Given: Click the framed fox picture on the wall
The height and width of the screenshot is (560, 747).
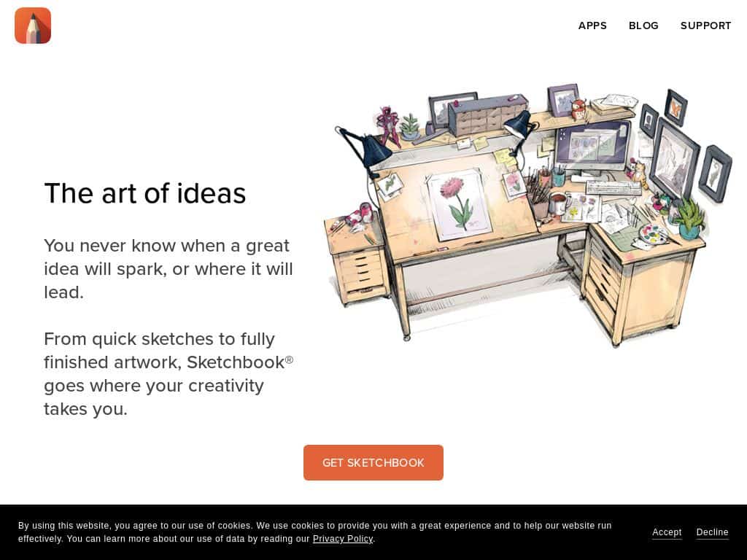Looking at the screenshot, I should tap(676, 108).
